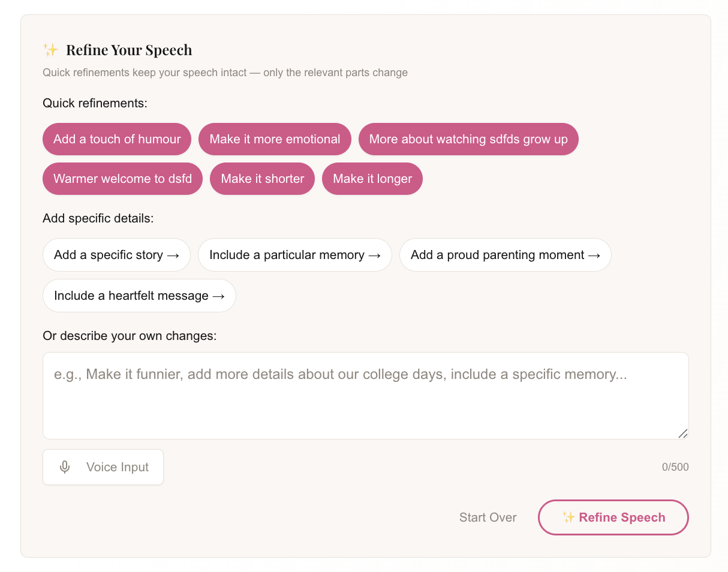Click the sparkle icon beside Refine Your Speech
Viewport: 728px width, 572px height.
pyautogui.click(x=50, y=50)
